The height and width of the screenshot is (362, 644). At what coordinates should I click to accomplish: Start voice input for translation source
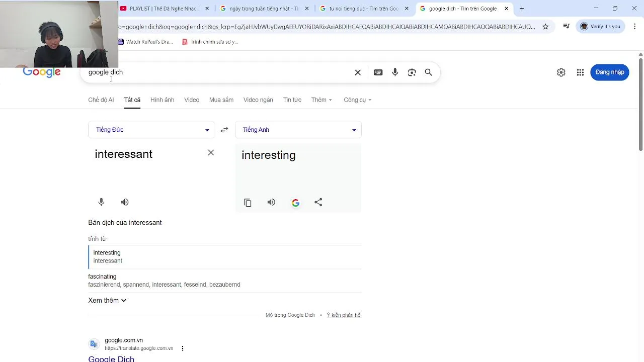(x=101, y=202)
